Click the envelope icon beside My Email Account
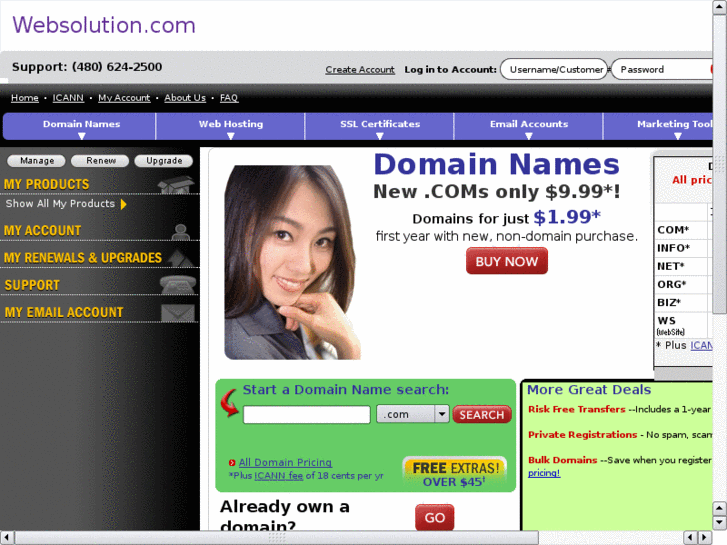Viewport: 727px width, 545px height. [178, 313]
